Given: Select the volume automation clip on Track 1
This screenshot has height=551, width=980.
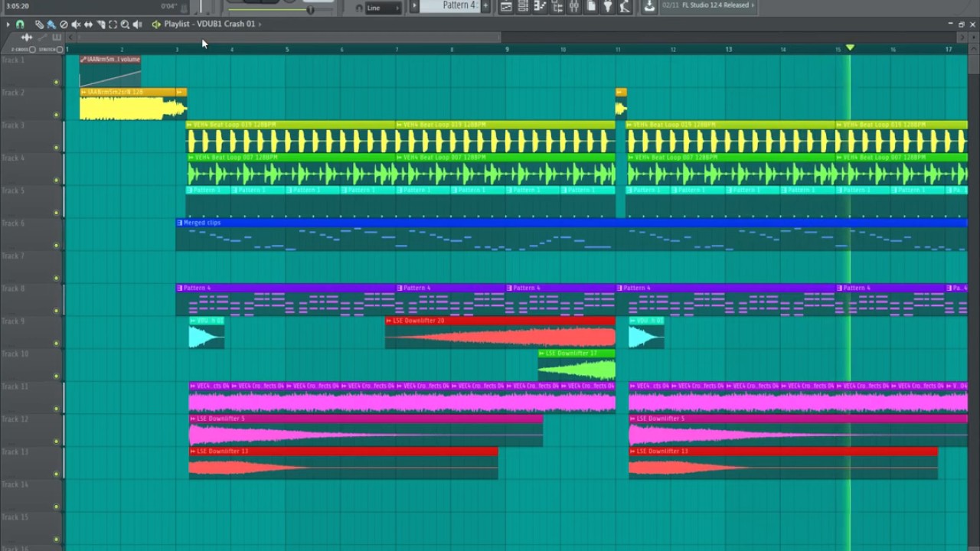Looking at the screenshot, I should (x=109, y=70).
